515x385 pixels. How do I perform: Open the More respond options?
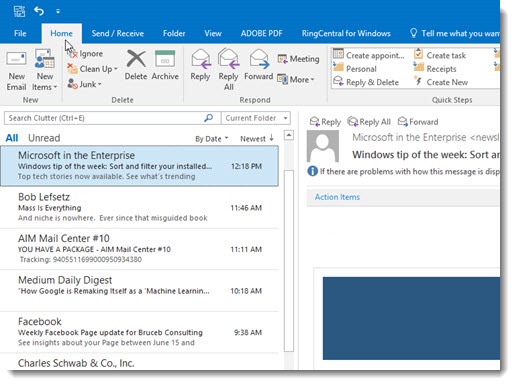coord(296,80)
